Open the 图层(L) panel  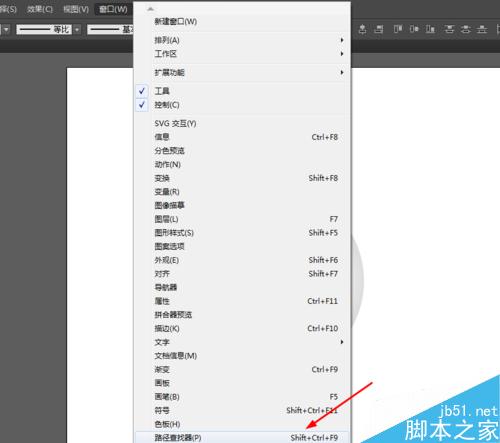tap(242, 219)
